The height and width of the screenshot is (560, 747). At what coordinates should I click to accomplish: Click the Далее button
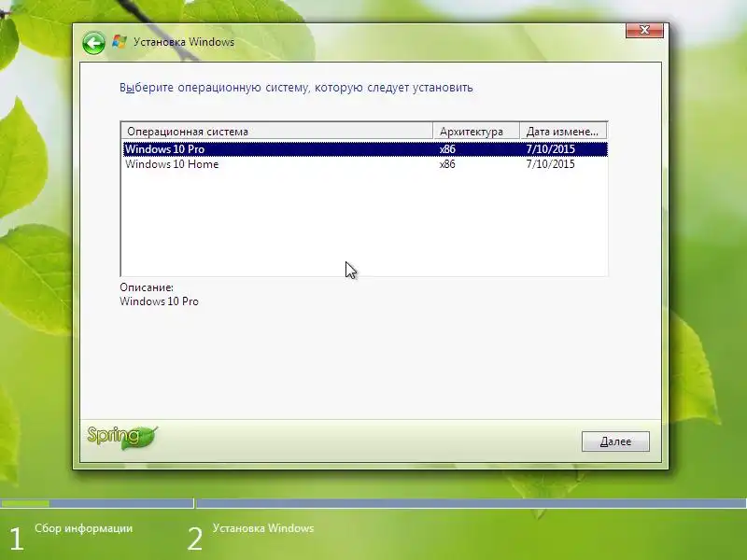[x=615, y=441]
